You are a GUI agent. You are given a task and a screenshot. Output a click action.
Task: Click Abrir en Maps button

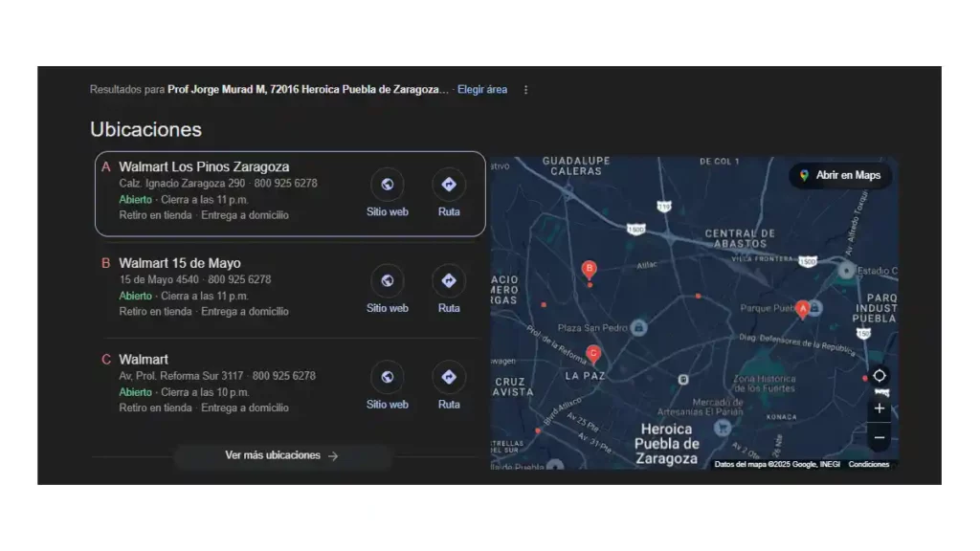(840, 176)
